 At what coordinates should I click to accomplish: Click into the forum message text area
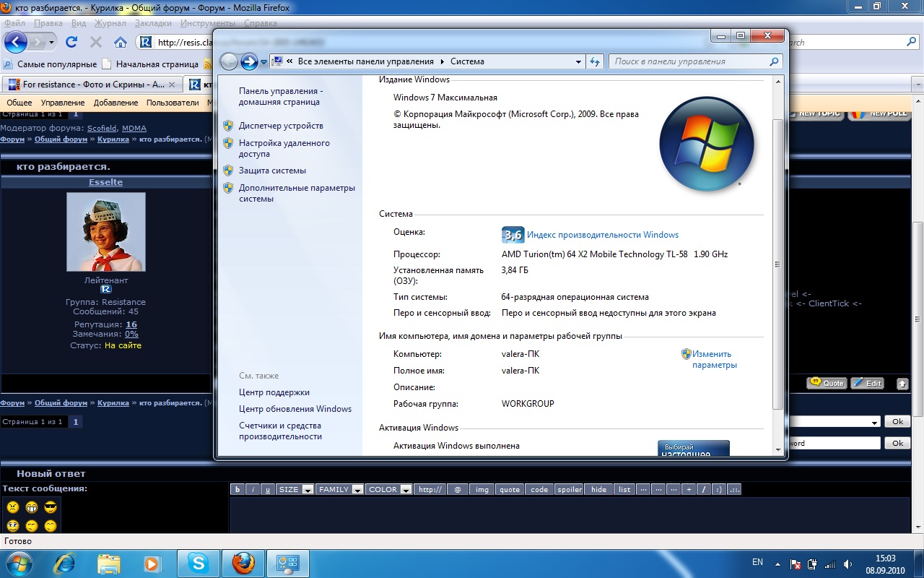tap(570, 514)
